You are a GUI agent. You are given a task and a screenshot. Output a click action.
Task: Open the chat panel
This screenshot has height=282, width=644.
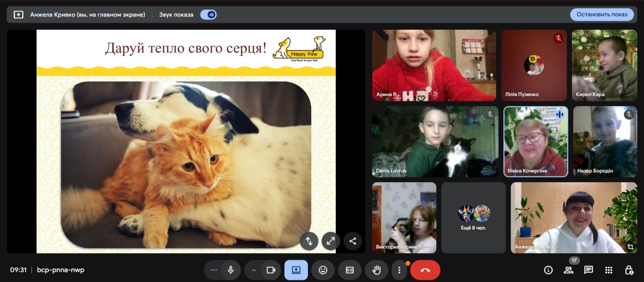[588, 270]
